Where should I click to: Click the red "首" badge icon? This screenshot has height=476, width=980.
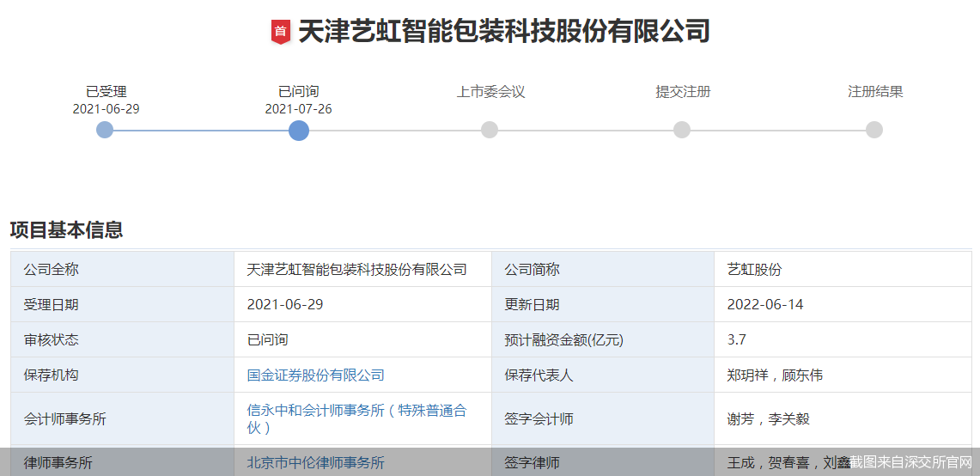[x=281, y=32]
